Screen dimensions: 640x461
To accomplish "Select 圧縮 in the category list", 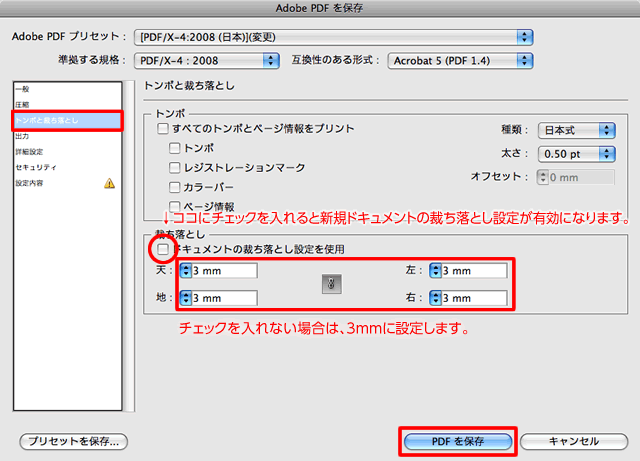I will (68, 105).
